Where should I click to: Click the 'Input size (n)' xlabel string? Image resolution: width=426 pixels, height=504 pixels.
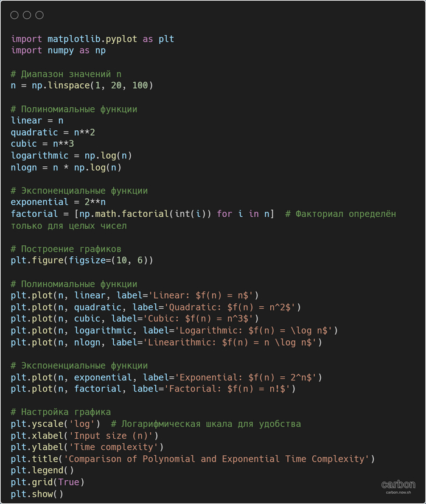pyautogui.click(x=114, y=436)
